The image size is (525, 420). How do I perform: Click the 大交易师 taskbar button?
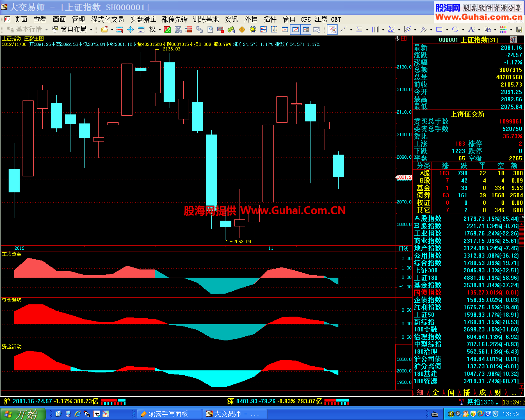[x=235, y=414]
